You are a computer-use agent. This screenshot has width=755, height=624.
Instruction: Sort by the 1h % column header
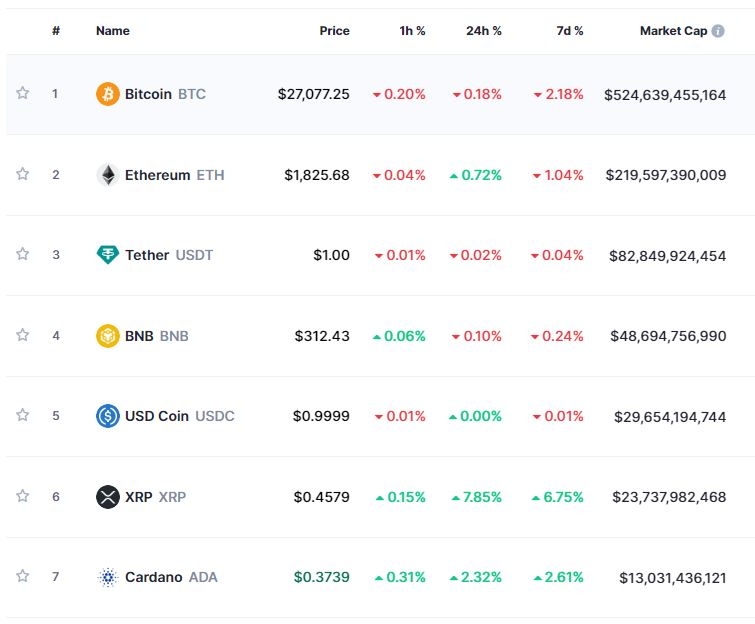click(x=412, y=31)
